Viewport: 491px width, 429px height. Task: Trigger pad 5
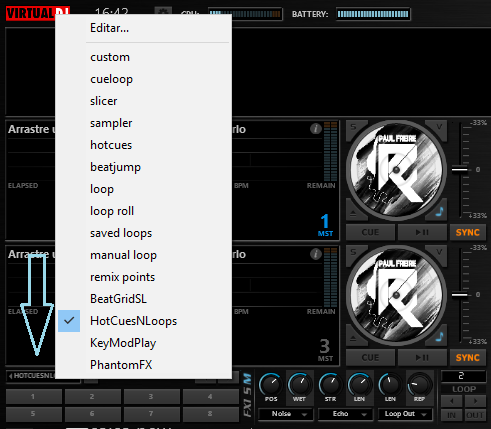[34, 414]
